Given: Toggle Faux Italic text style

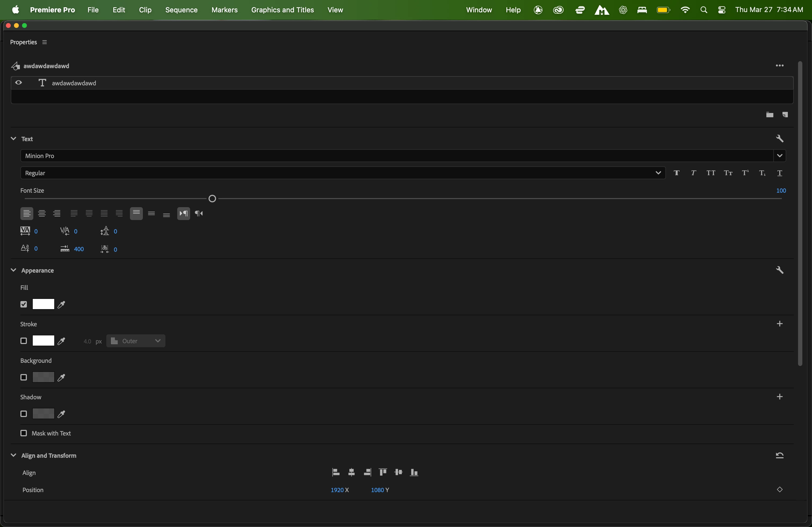Looking at the screenshot, I should coord(694,173).
